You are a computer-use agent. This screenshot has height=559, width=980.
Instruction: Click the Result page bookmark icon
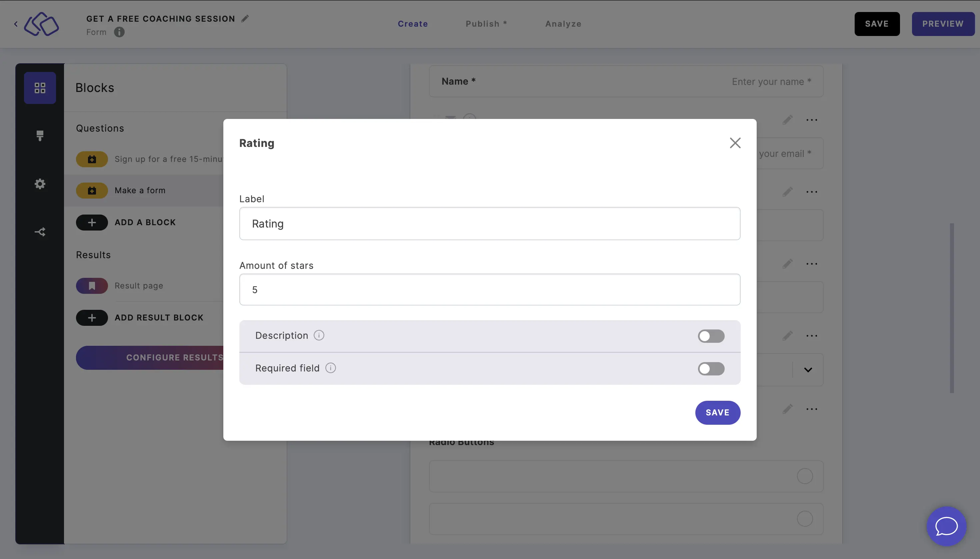[92, 285]
